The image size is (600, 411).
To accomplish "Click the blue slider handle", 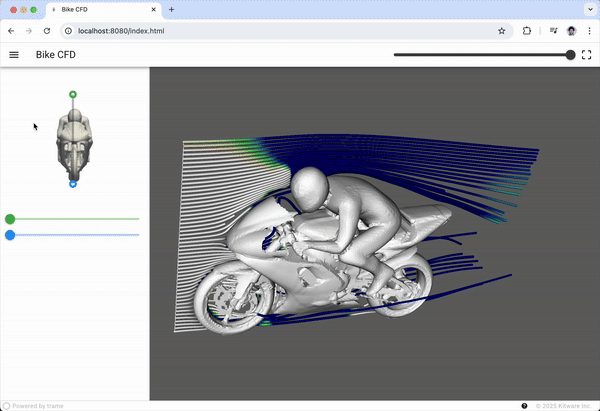I will coord(10,235).
